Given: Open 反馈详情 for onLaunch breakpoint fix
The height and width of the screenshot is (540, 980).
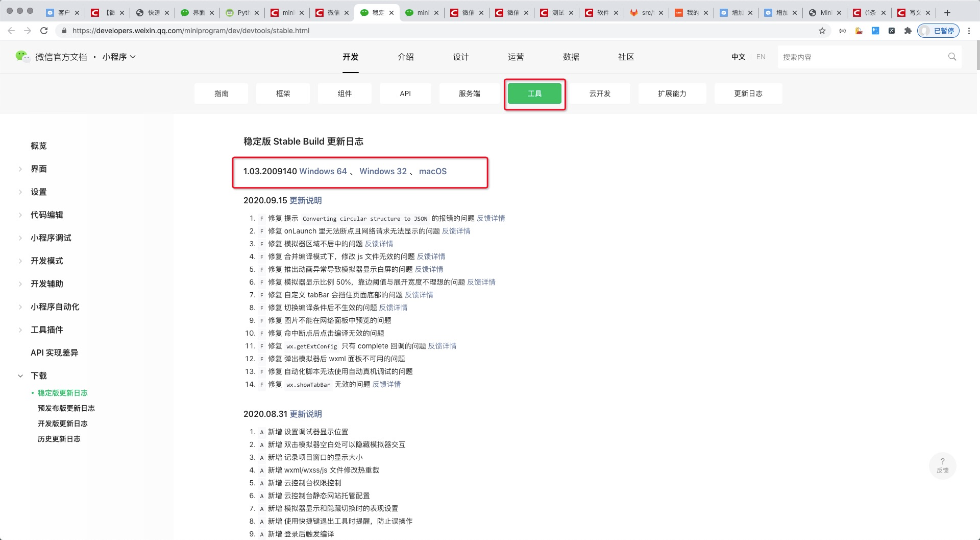Looking at the screenshot, I should point(456,231).
